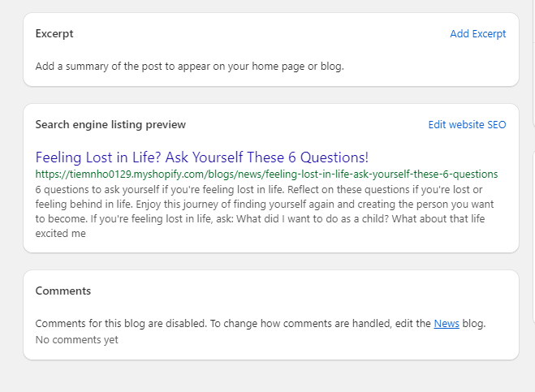Screen dimensions: 535x392
Task: Click the Add a summary hint text
Action: click(x=189, y=67)
